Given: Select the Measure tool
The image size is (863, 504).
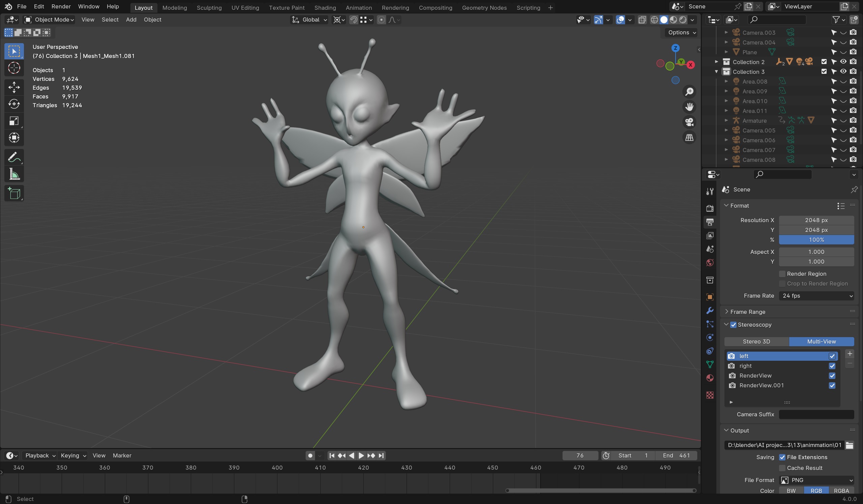Looking at the screenshot, I should [14, 174].
